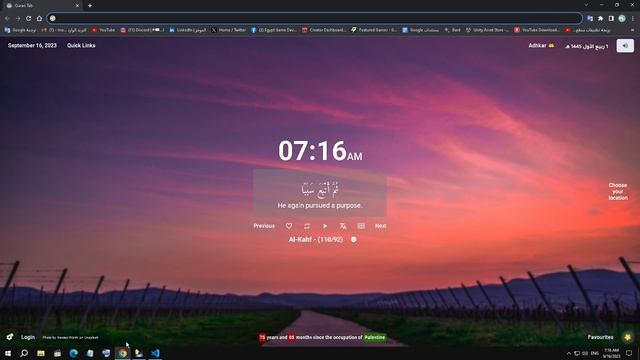Open Favourites panel
640x360 pixels.
tap(600, 337)
